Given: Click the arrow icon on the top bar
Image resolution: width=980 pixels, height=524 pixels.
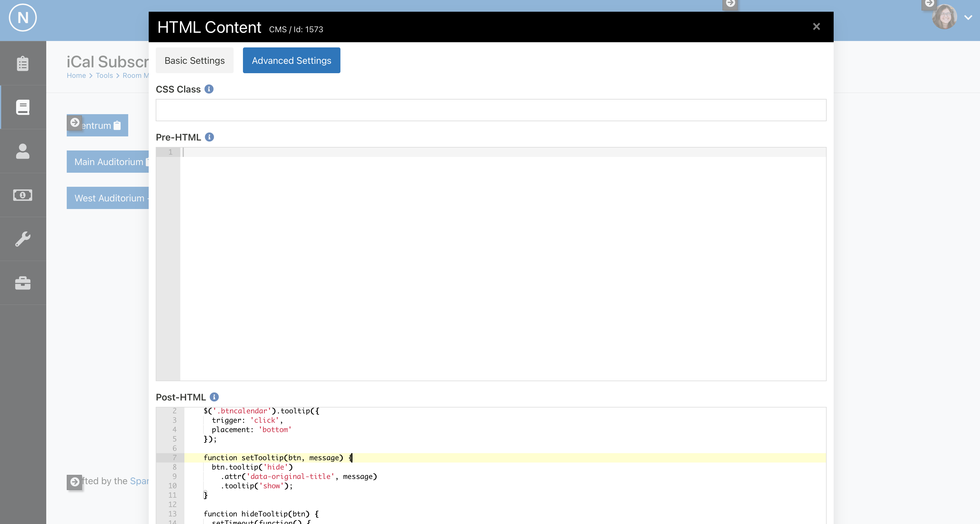Looking at the screenshot, I should (x=730, y=4).
